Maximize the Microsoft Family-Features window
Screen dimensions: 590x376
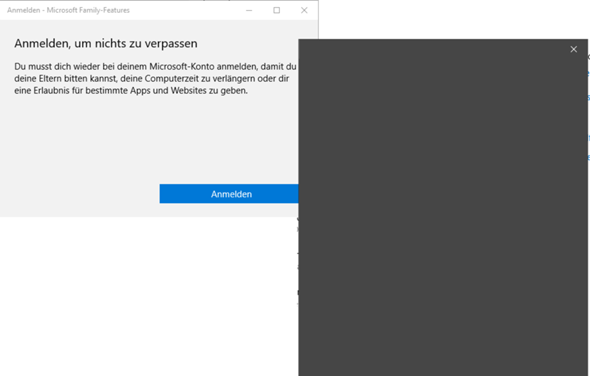[277, 10]
